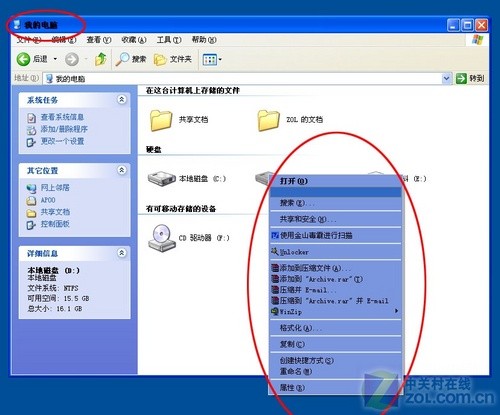Choose Create Shortcut in context menu
Viewport: 500px width, 415px height.
pyautogui.click(x=336, y=360)
